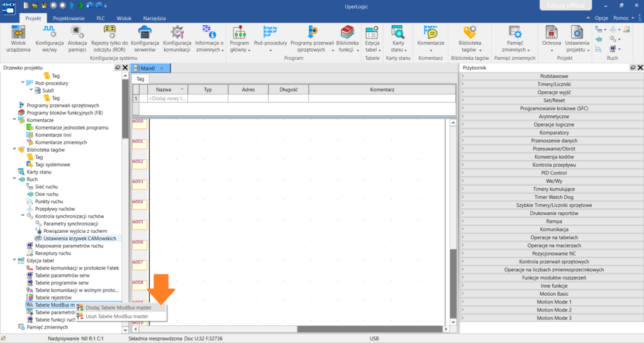
Task: Collapse the Komentarze tree node
Action: (15, 120)
